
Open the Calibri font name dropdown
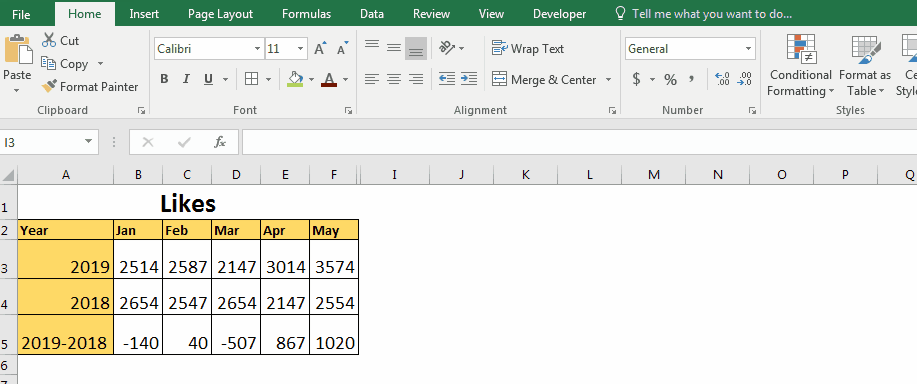[257, 49]
